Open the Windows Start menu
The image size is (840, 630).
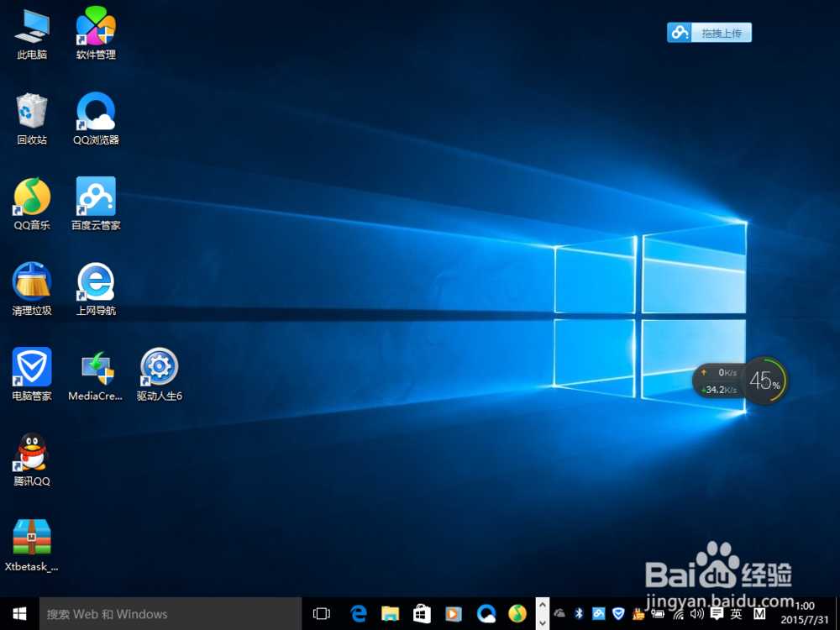[x=19, y=614]
